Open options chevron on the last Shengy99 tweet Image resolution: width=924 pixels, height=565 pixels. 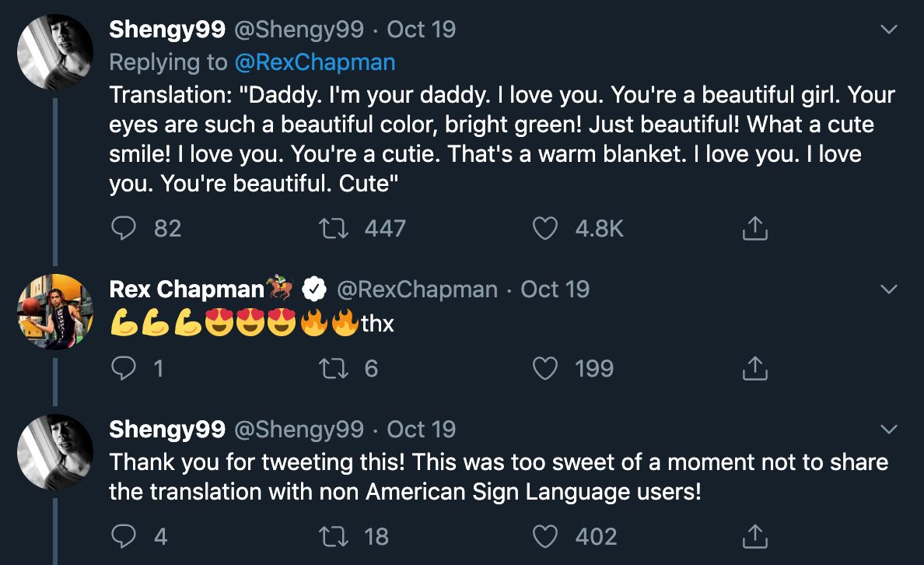click(x=888, y=430)
